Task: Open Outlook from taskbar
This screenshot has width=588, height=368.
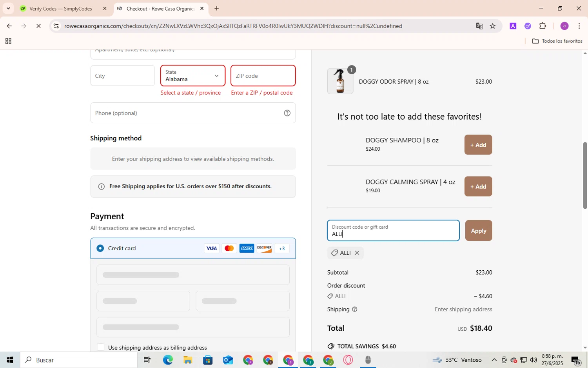Action: pyautogui.click(x=228, y=360)
